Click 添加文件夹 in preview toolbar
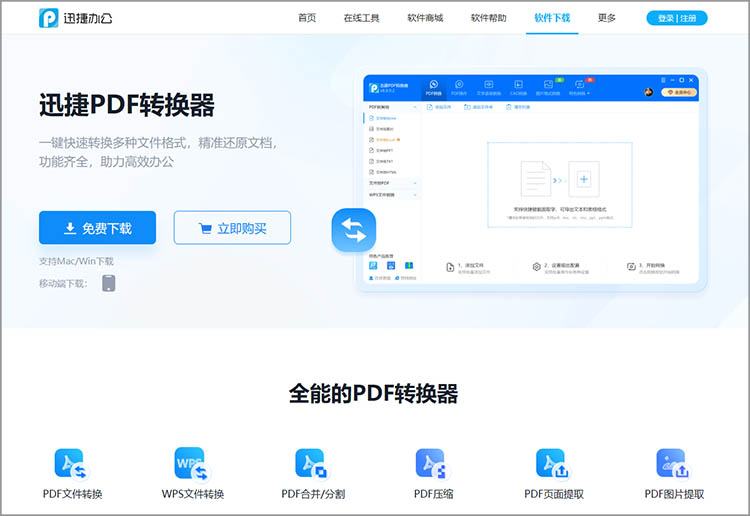Image resolution: width=750 pixels, height=516 pixels. point(479,107)
